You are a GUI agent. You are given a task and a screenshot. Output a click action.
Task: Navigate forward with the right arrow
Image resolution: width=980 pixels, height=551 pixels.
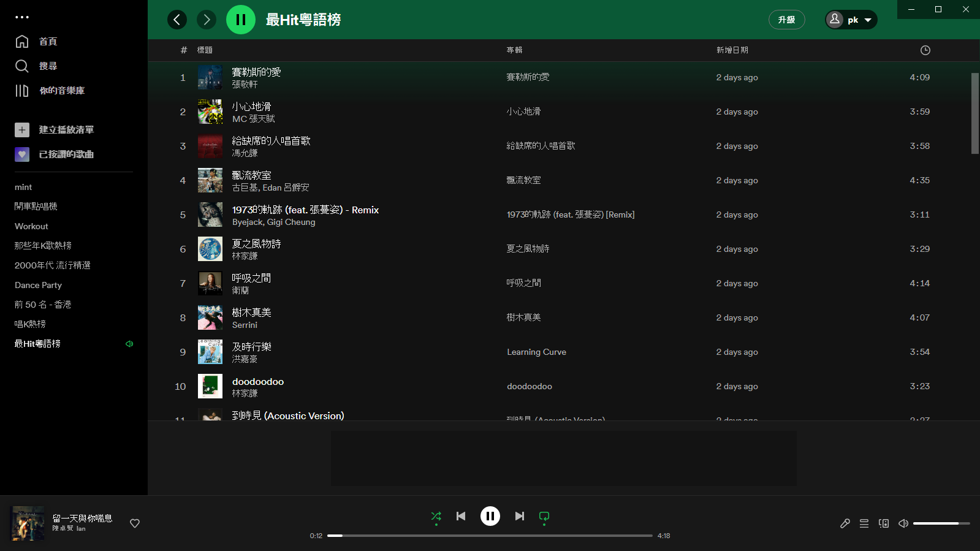click(207, 20)
